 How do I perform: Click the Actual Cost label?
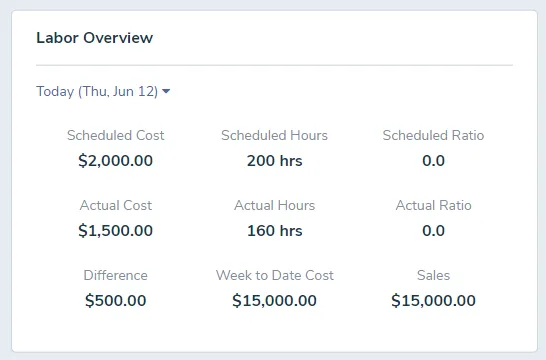116,205
